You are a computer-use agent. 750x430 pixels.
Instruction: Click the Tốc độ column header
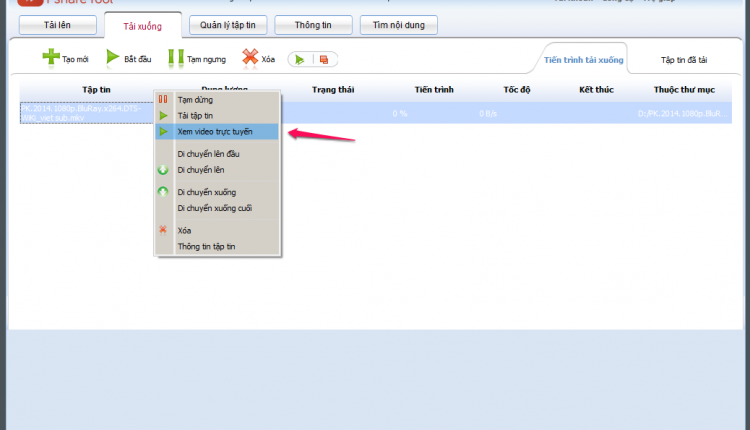tap(517, 89)
